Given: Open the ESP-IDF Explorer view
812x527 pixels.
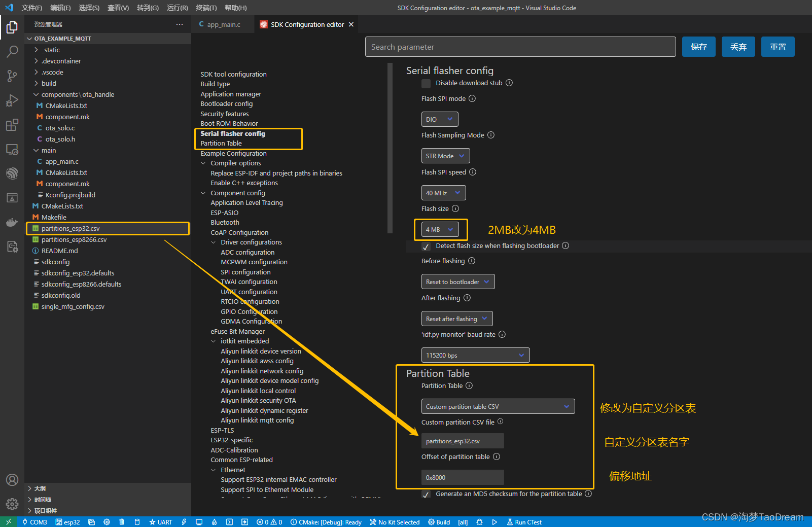Looking at the screenshot, I should pyautogui.click(x=12, y=173).
